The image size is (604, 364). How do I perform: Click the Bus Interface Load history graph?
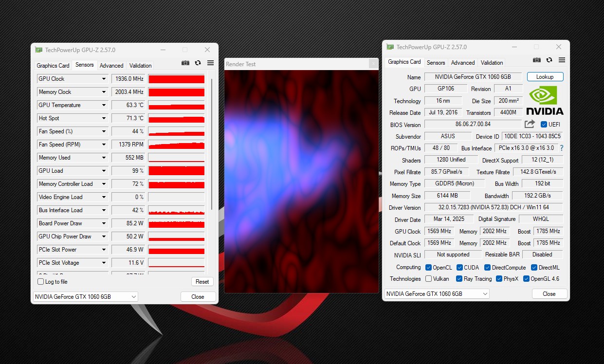pos(176,210)
